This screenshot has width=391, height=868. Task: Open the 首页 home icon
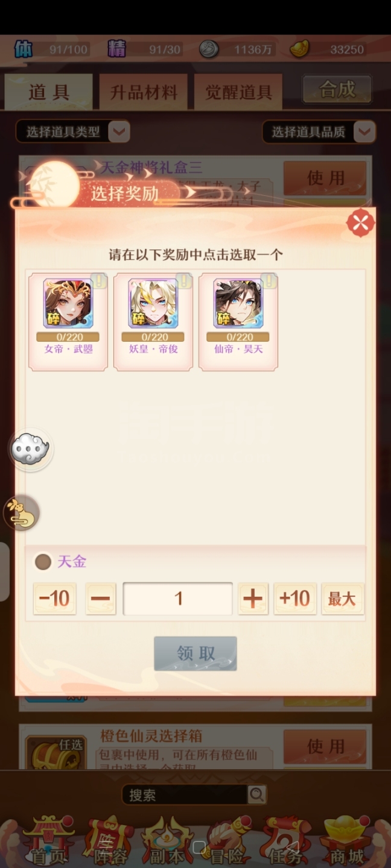(x=48, y=840)
